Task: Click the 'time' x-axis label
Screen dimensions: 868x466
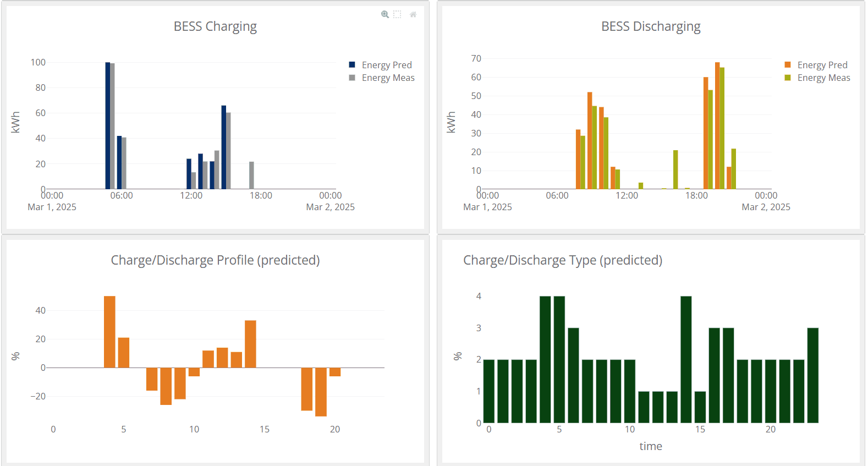Action: [x=651, y=446]
